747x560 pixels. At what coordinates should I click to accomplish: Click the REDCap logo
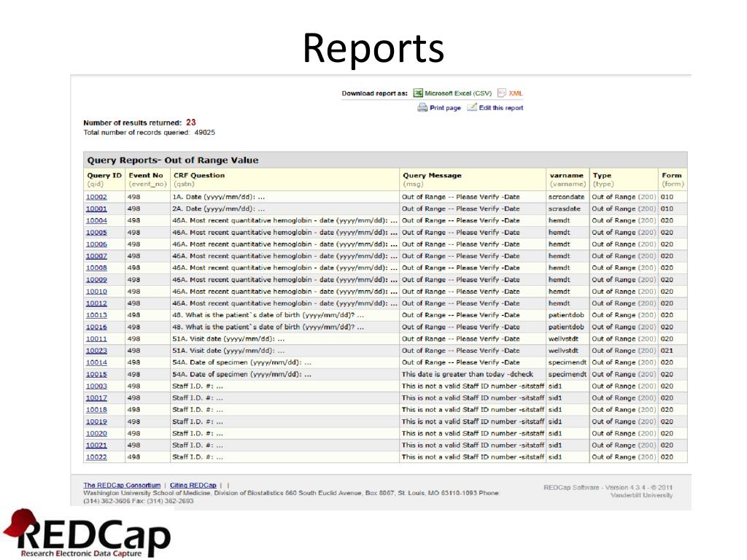pos(87,533)
